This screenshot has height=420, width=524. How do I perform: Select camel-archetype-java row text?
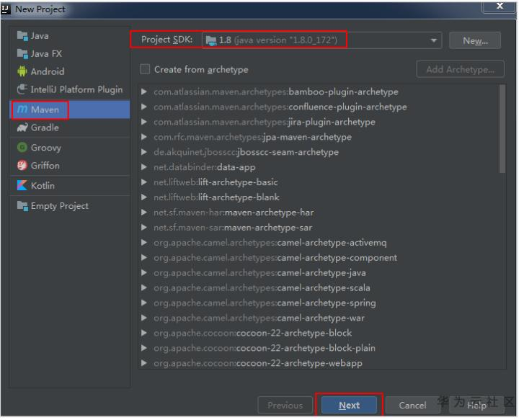coord(259,272)
